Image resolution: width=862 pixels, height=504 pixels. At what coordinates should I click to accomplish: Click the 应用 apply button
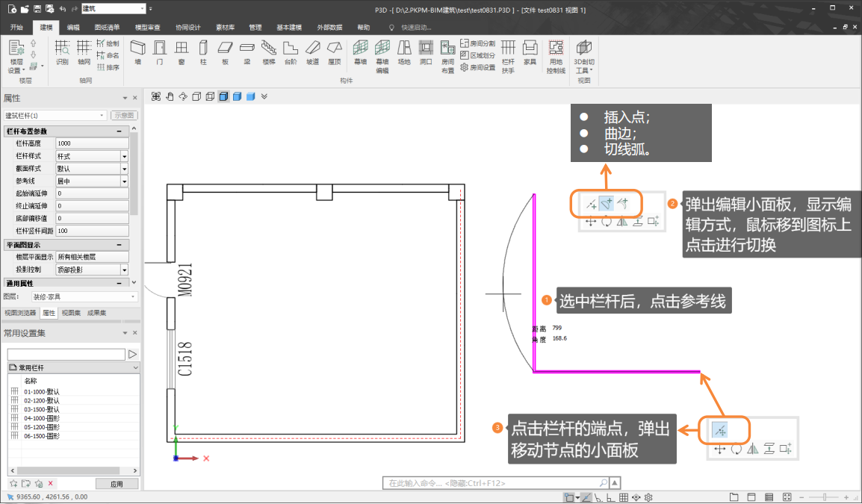(x=117, y=484)
